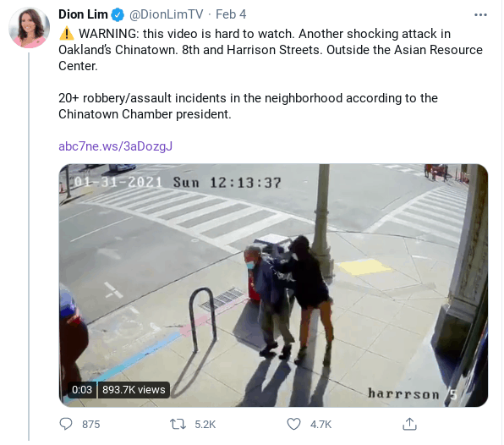This screenshot has height=445, width=504.
Task: Open the @DionLimTV handle
Action: (167, 14)
